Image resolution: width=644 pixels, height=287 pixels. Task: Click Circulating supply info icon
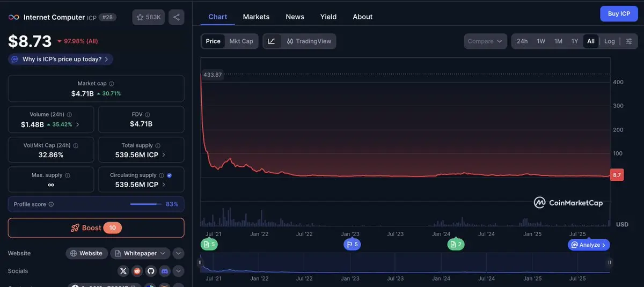pyautogui.click(x=162, y=175)
